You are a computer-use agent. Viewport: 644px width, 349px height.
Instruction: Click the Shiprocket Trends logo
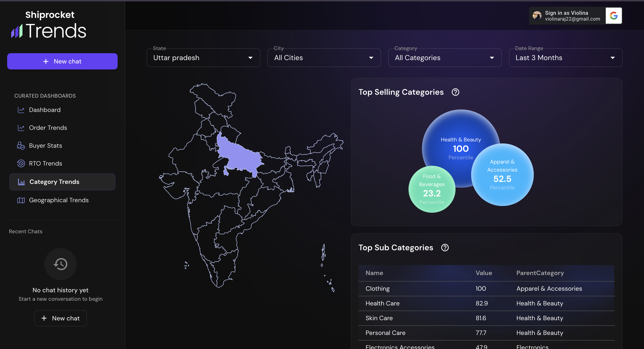(49, 25)
